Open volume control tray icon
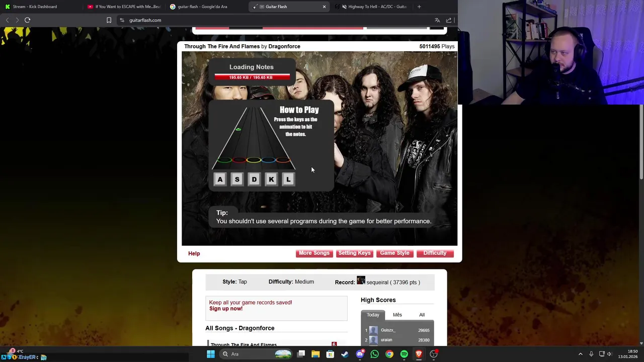 point(609,354)
